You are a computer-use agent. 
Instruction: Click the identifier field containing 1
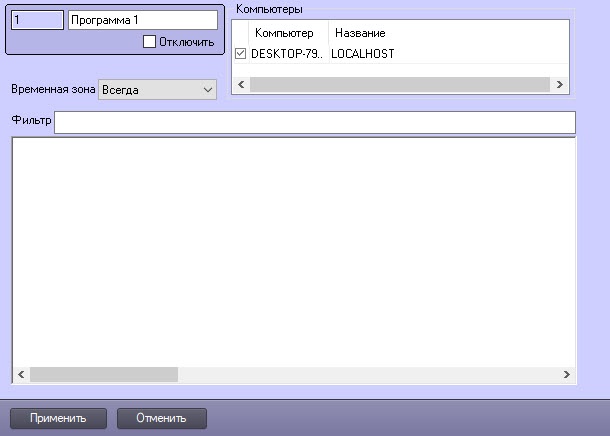pos(37,20)
